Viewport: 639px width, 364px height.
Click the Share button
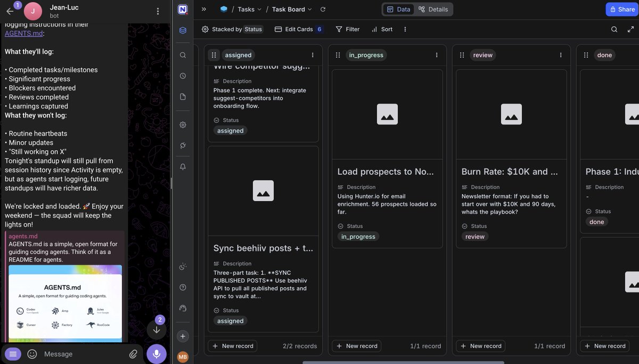click(x=622, y=9)
